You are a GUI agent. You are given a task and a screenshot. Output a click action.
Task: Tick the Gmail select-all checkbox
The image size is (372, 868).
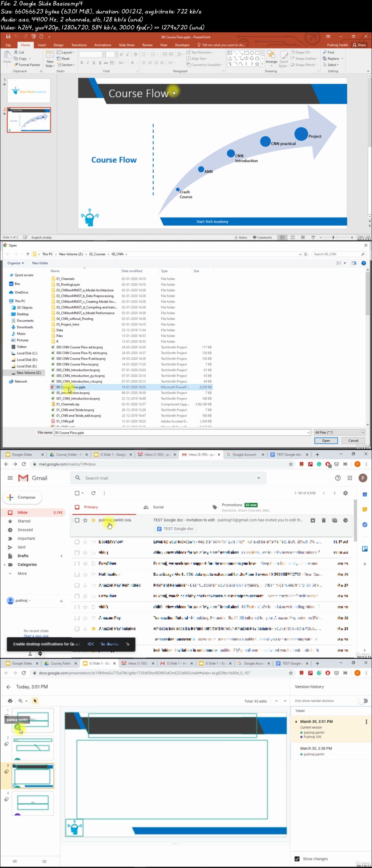coord(77,493)
